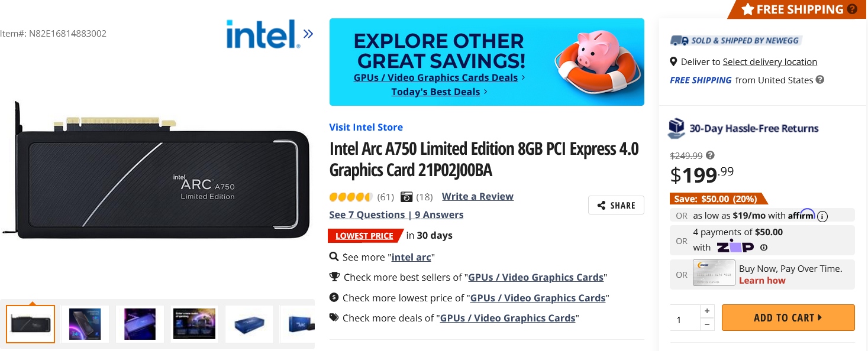Viewport: 868px width, 351px height.
Task: Open Affirm financing info icon
Action: click(822, 216)
